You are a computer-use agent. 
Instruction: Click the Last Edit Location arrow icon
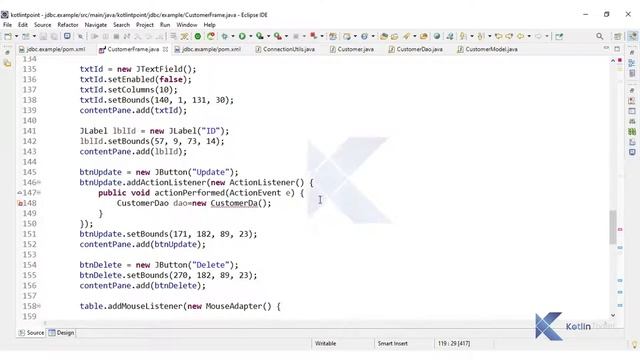click(x=499, y=36)
